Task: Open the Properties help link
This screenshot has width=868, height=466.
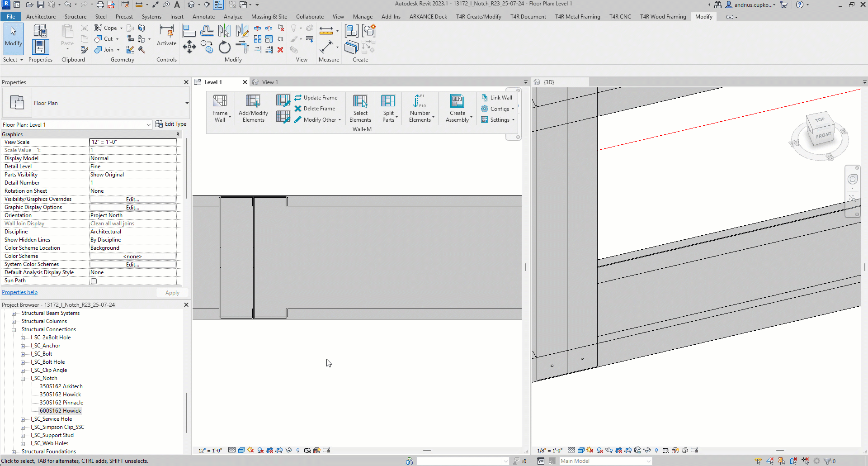Action: [x=20, y=292]
